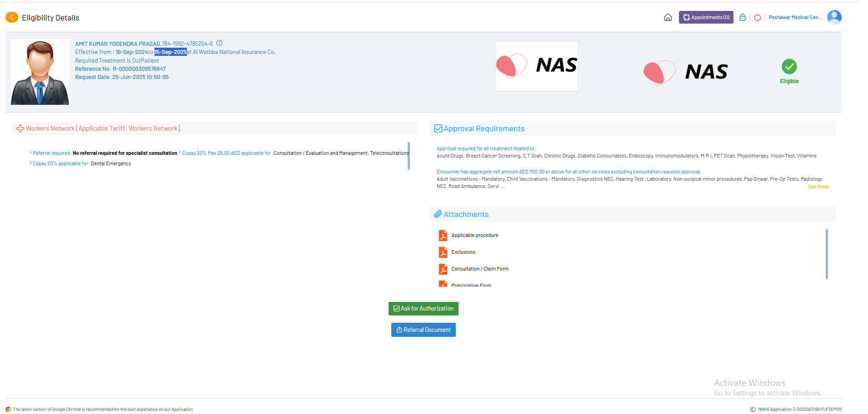
Task: Go to the home icon
Action: point(668,17)
